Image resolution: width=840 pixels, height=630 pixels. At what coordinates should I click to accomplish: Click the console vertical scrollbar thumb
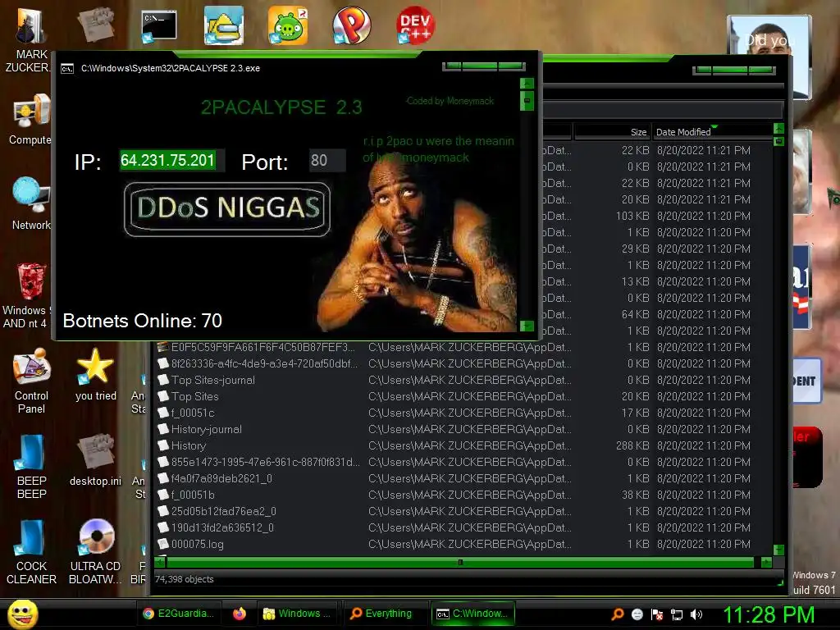point(527,101)
